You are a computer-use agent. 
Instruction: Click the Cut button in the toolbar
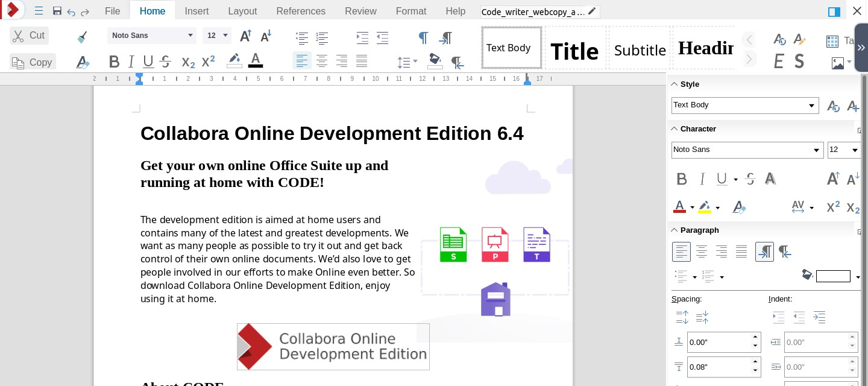click(29, 36)
